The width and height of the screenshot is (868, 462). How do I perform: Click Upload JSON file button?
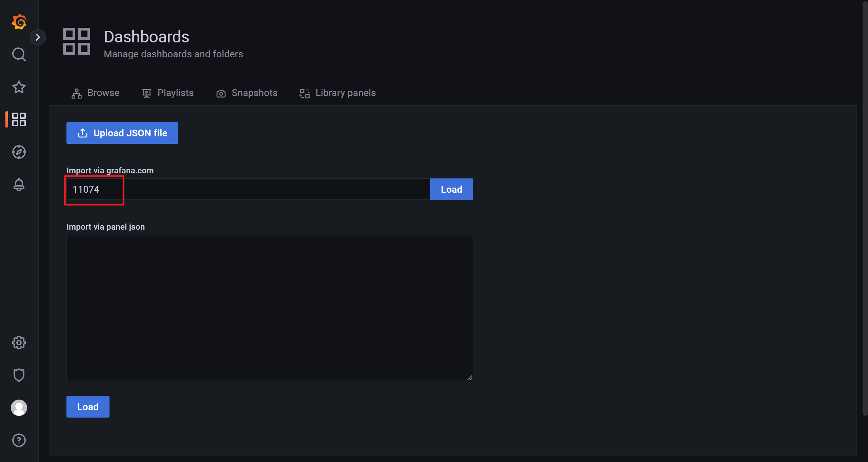click(122, 133)
